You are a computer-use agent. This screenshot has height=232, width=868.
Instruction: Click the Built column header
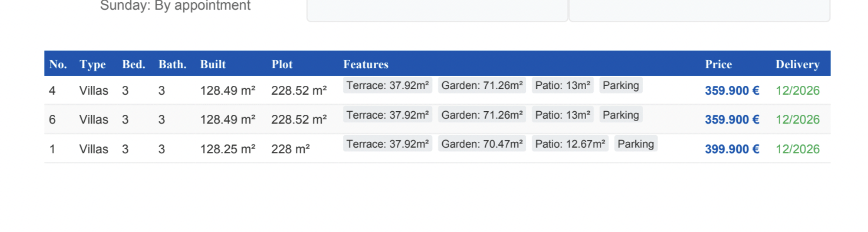pos(213,64)
